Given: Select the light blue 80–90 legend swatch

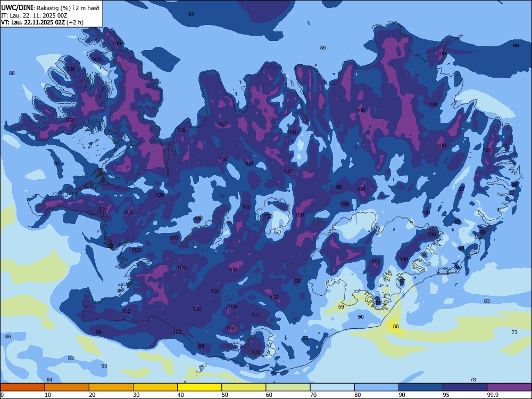Looking at the screenshot, I should (x=377, y=387).
